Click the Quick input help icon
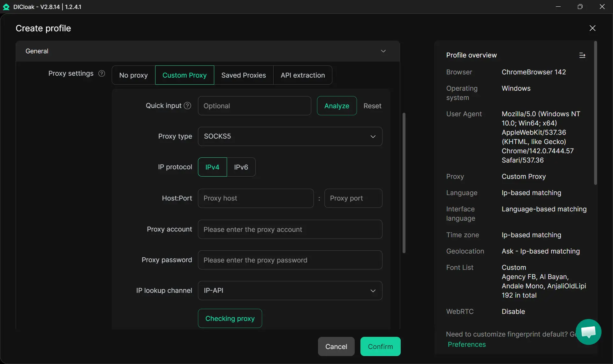This screenshot has width=613, height=364. 188,106
